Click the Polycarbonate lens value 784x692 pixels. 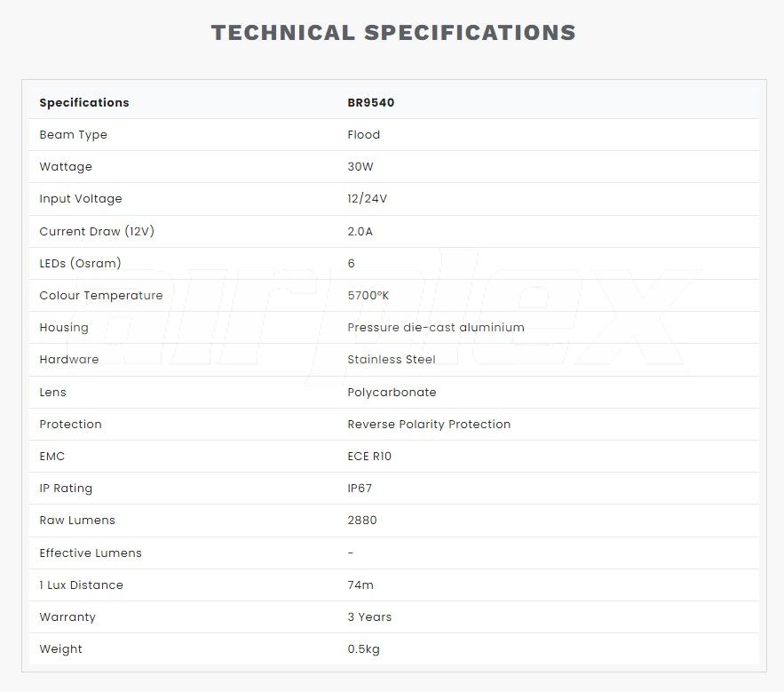(x=392, y=393)
